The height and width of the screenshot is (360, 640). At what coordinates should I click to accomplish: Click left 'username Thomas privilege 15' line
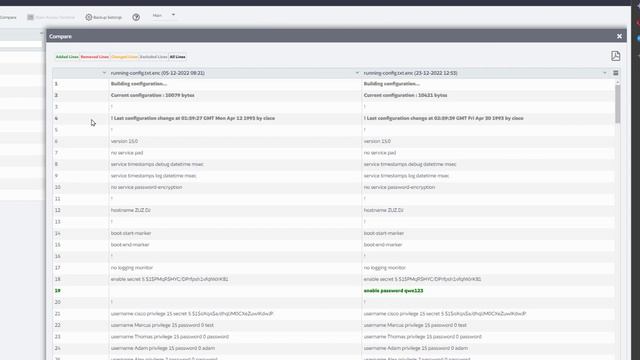click(170, 337)
